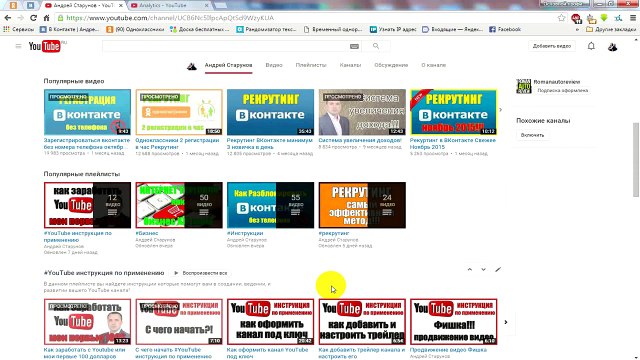Open the Система увеличения доходов video link

pyautogui.click(x=360, y=140)
